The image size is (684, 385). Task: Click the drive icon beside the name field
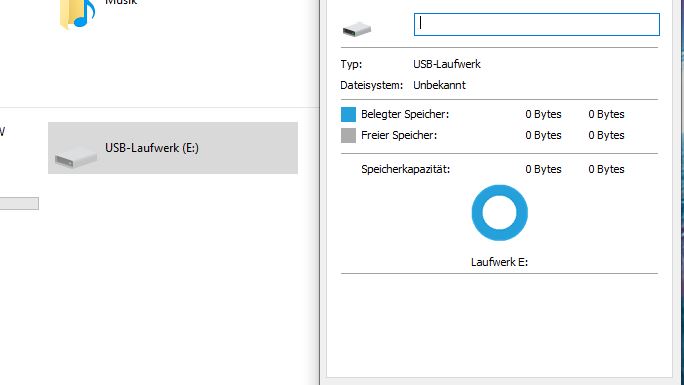(x=357, y=29)
